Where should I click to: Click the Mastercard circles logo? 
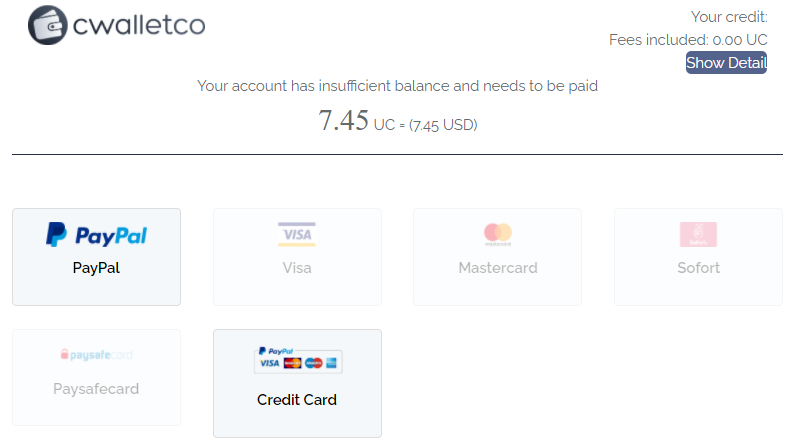pyautogui.click(x=497, y=234)
